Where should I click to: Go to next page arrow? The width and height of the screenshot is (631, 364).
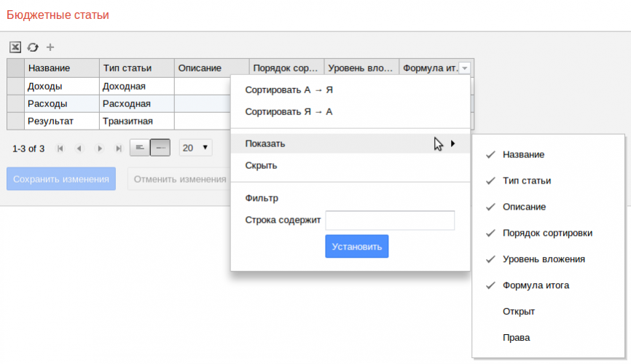(99, 149)
